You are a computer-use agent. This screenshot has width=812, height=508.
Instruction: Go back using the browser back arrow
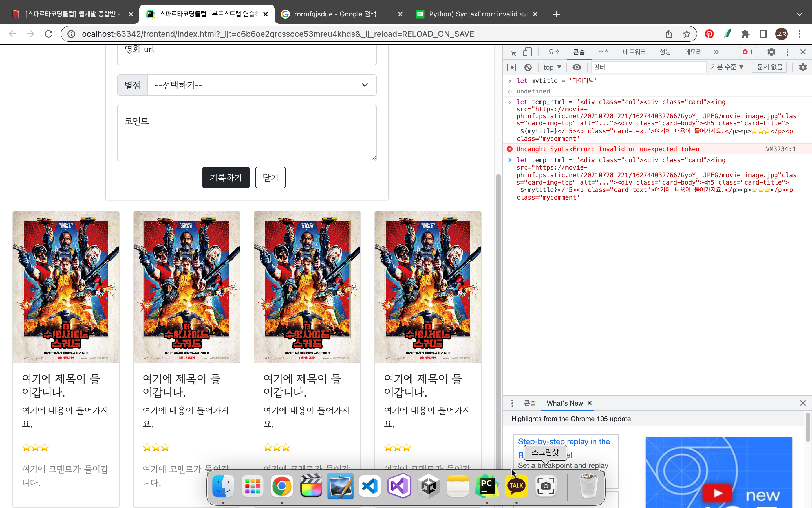[x=12, y=34]
